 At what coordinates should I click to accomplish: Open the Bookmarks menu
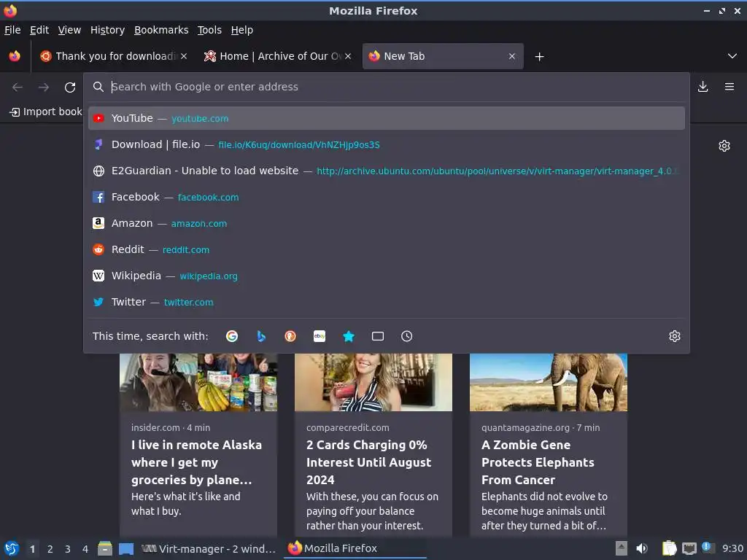pos(161,30)
